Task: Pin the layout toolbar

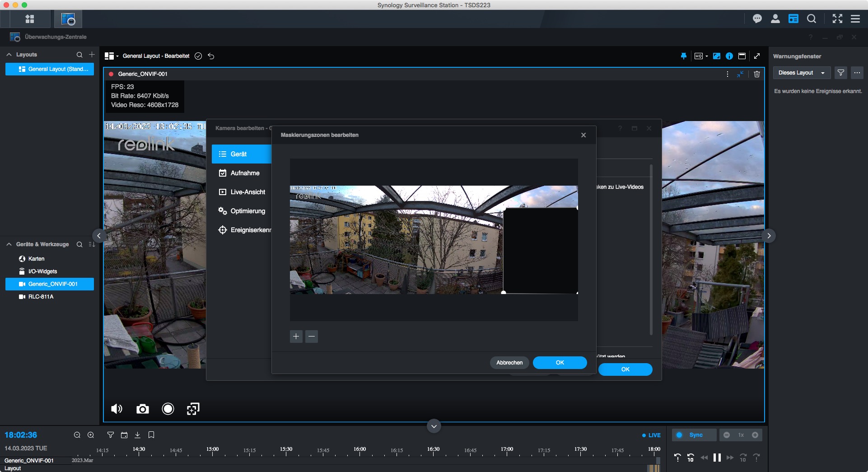Action: [x=683, y=56]
